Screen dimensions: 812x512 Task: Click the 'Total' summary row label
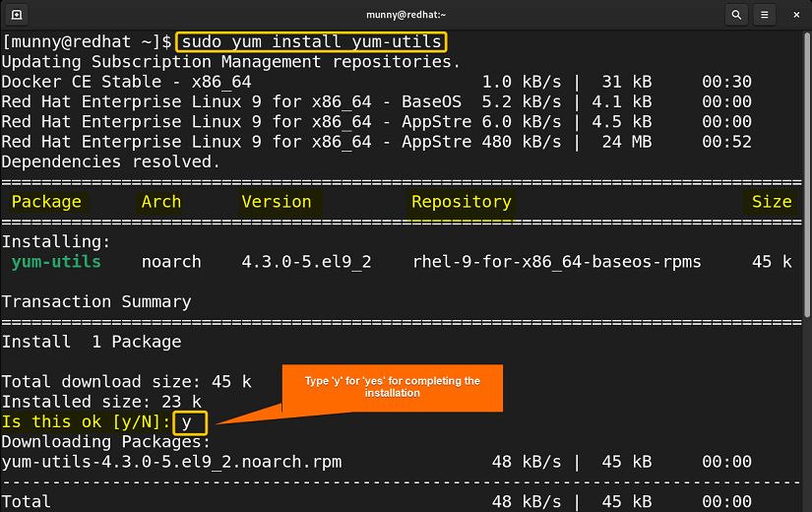coord(27,501)
